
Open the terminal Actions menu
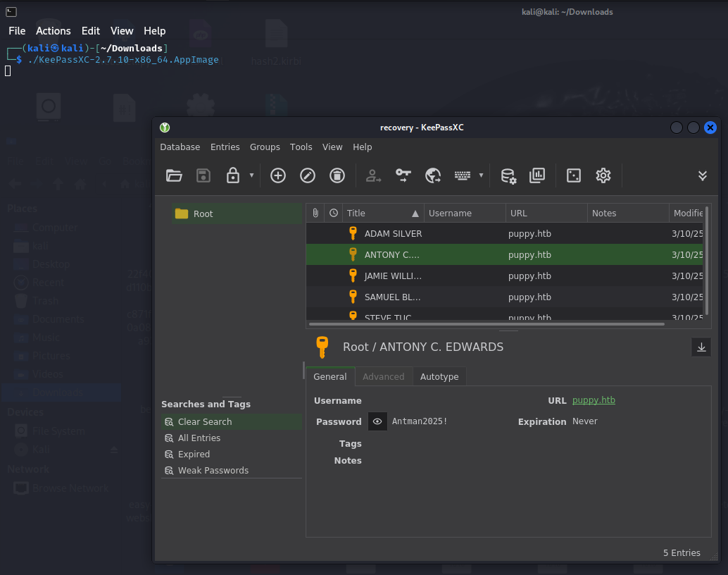[54, 31]
